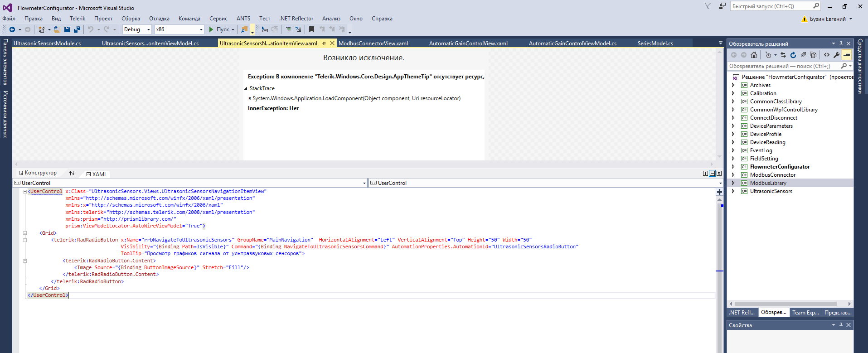Viewport: 868px width, 353px height.
Task: Collapse the split pane with chevron icon
Action: click(719, 173)
